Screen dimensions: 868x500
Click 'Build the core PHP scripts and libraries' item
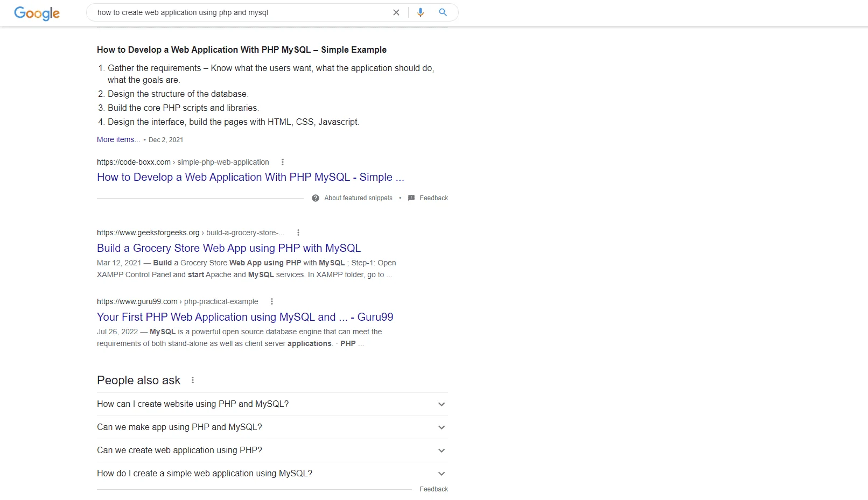pos(183,108)
